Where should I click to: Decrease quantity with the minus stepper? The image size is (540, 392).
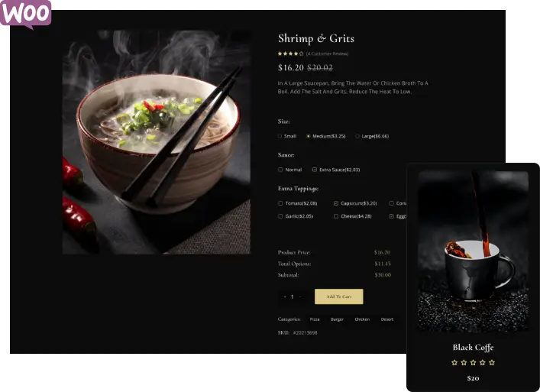tap(285, 296)
